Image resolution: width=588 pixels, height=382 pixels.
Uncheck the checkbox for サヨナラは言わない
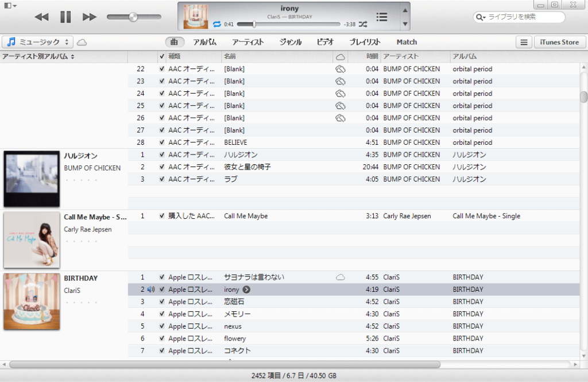[161, 277]
